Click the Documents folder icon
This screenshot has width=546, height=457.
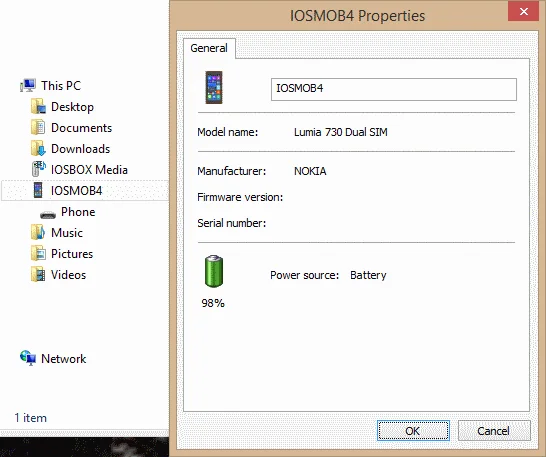click(x=38, y=127)
